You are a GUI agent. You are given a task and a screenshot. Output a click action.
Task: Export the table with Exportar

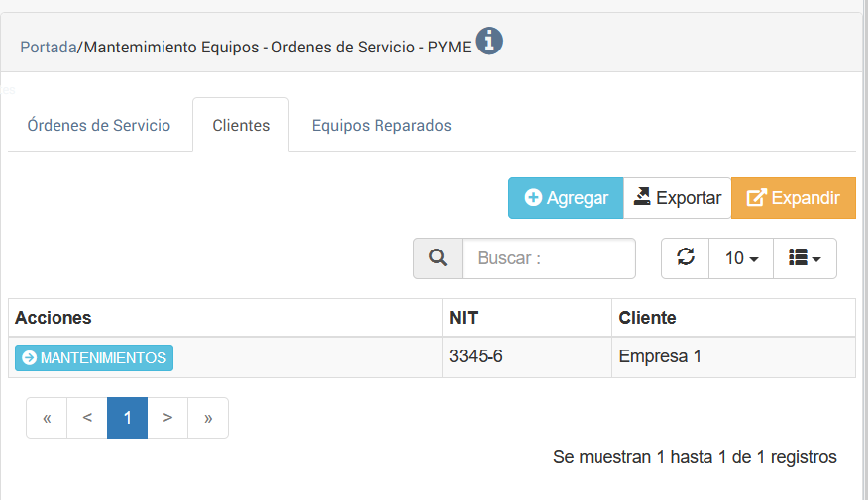[677, 198]
